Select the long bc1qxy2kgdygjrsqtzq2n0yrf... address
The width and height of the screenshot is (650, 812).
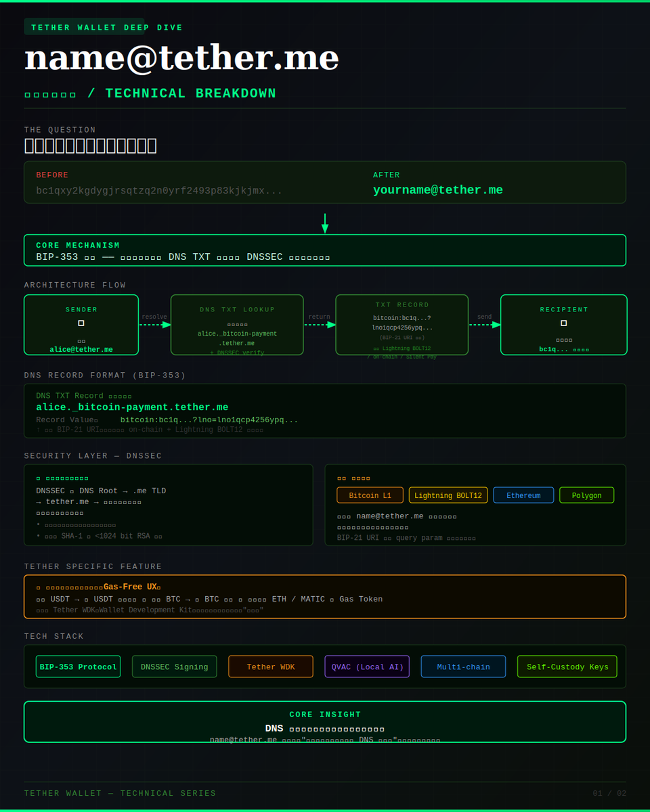click(x=159, y=191)
